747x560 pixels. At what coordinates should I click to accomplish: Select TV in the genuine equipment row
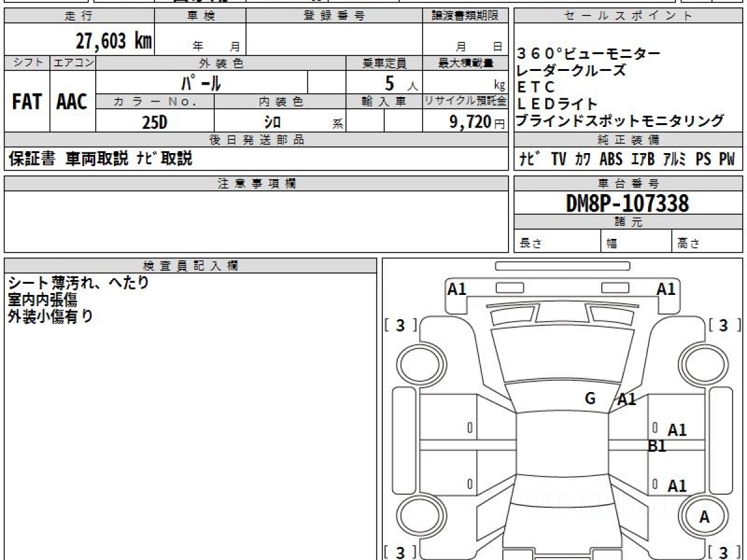tap(558, 159)
